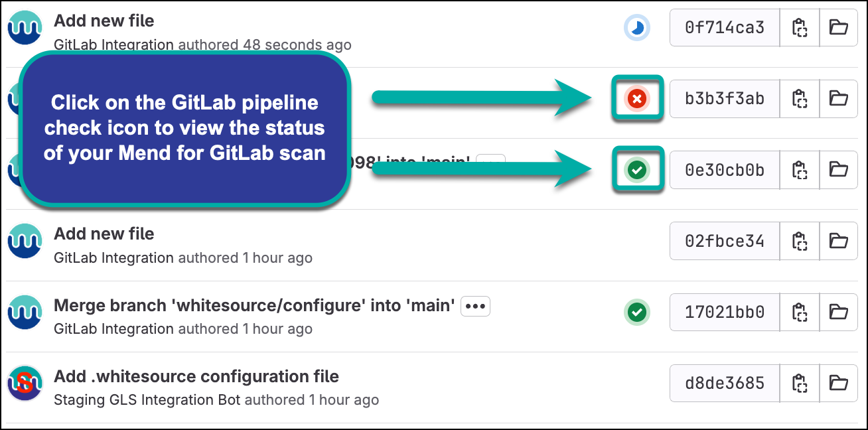Copy commit SHA 0f714ca3 to clipboard
Image resolution: width=868 pixels, height=430 pixels.
800,28
